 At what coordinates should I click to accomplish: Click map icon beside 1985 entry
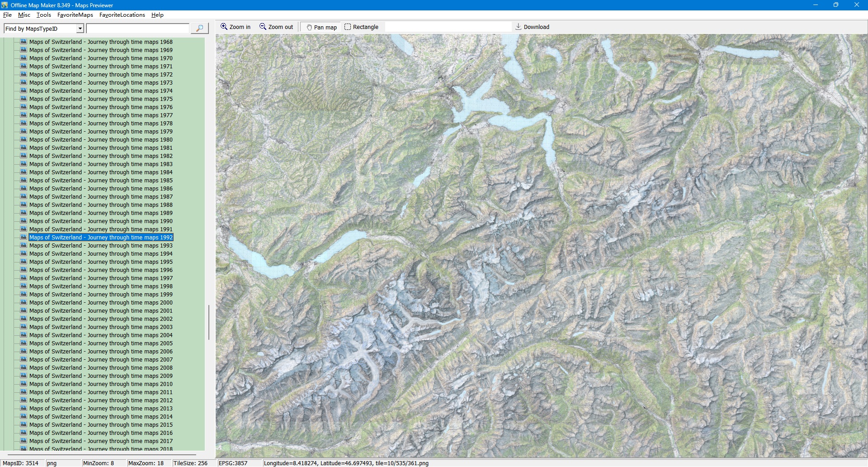click(24, 180)
